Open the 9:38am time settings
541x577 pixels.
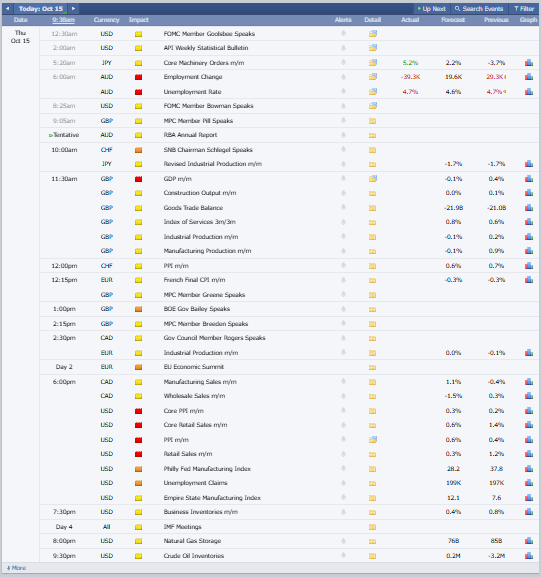tap(64, 20)
